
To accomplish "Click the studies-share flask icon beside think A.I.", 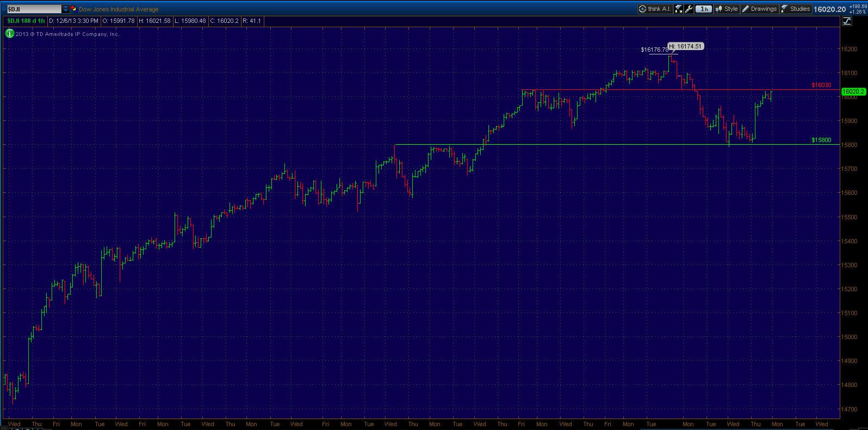I will (679, 9).
